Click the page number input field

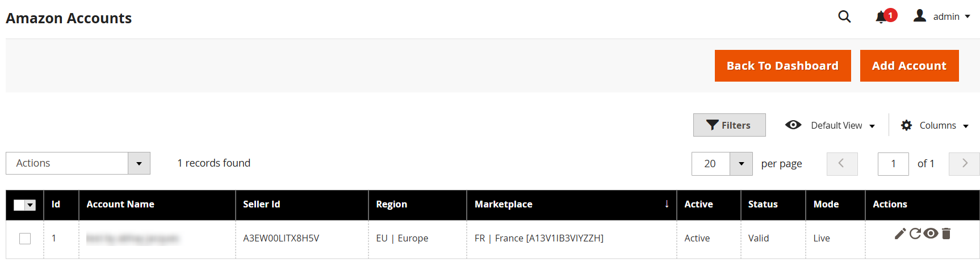pyautogui.click(x=893, y=164)
